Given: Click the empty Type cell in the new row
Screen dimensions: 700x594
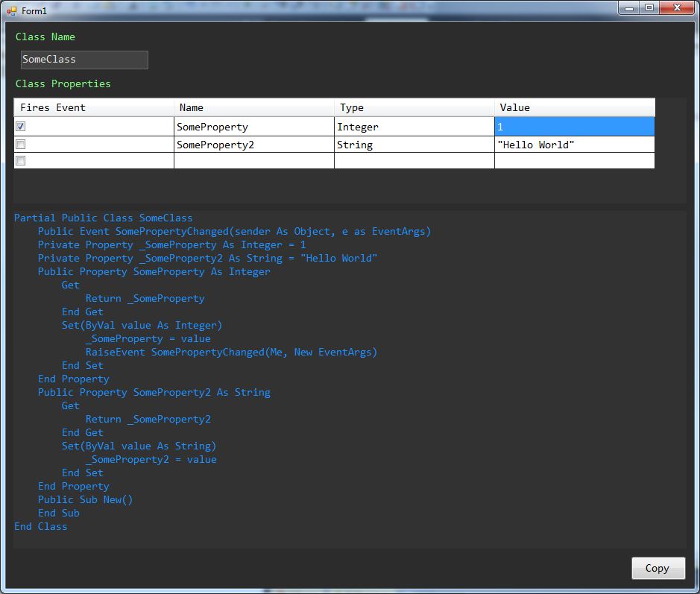Looking at the screenshot, I should click(x=414, y=161).
